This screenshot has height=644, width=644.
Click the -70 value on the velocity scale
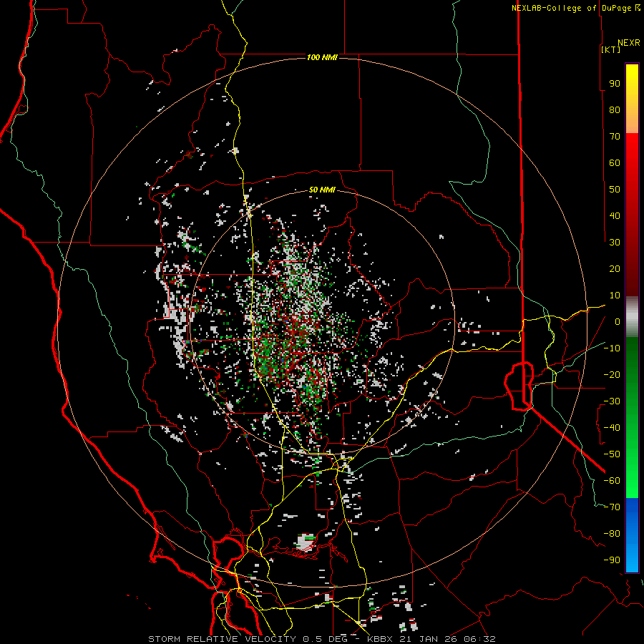[x=612, y=507]
